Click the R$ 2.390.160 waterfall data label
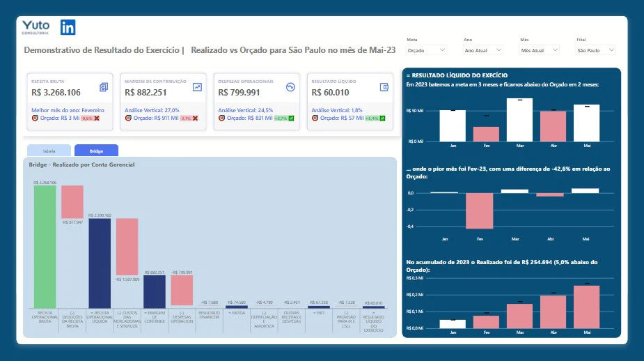The height and width of the screenshot is (361, 644). click(x=100, y=215)
